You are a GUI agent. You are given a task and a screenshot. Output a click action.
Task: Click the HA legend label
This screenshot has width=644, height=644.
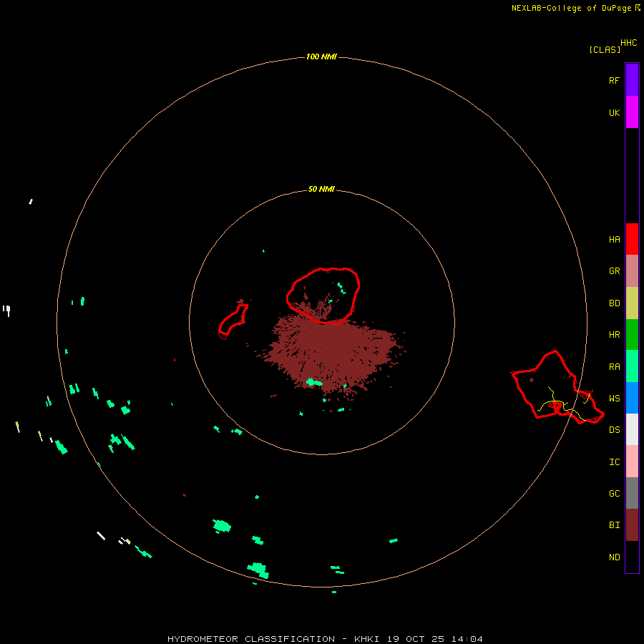[614, 239]
